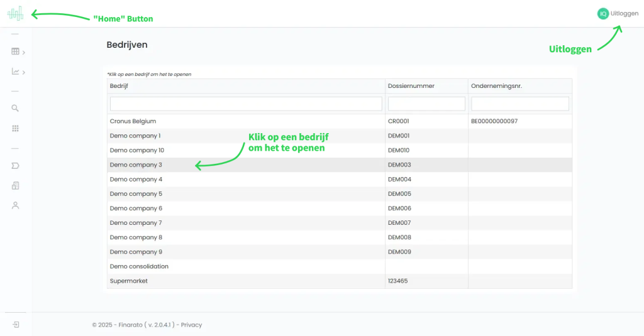The image size is (644, 336).
Task: Open the Cronus Belgium company row
Action: [133, 121]
